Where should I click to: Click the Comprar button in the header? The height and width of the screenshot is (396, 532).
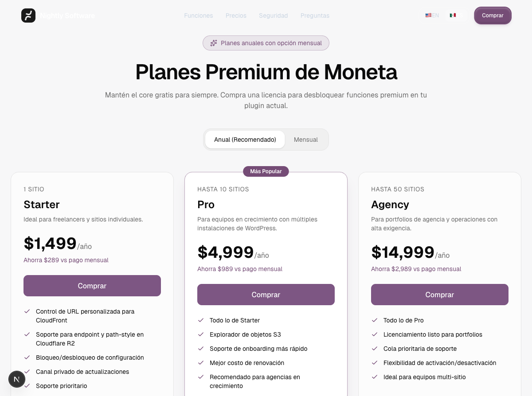tap(493, 16)
